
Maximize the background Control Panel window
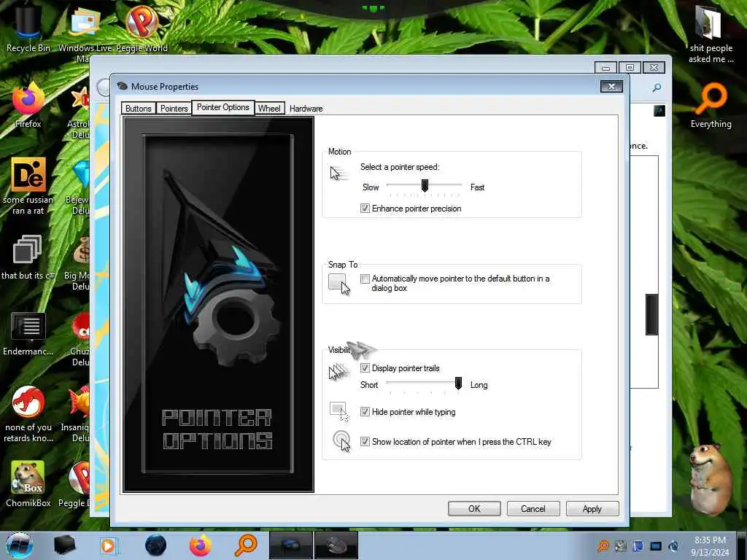coord(630,68)
